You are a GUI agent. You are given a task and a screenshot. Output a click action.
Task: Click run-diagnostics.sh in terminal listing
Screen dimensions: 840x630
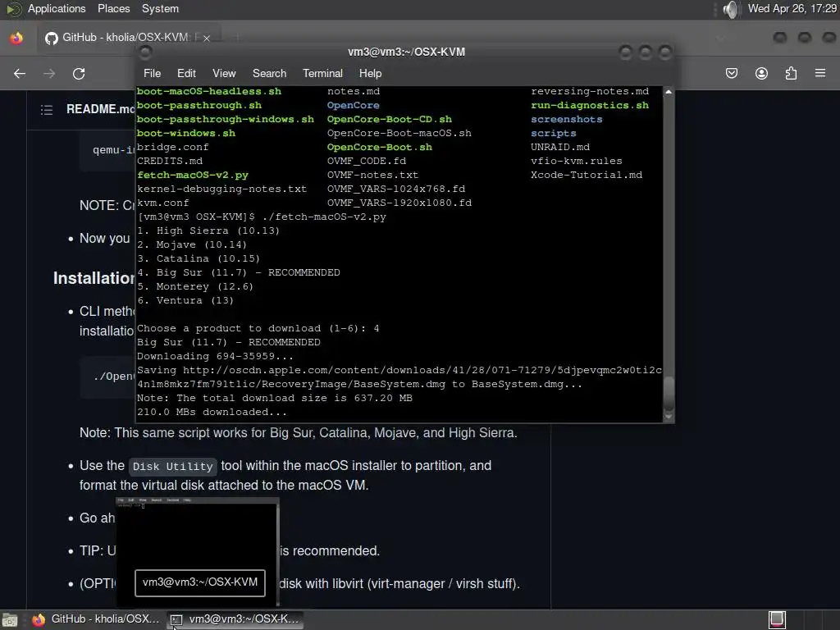589,106
